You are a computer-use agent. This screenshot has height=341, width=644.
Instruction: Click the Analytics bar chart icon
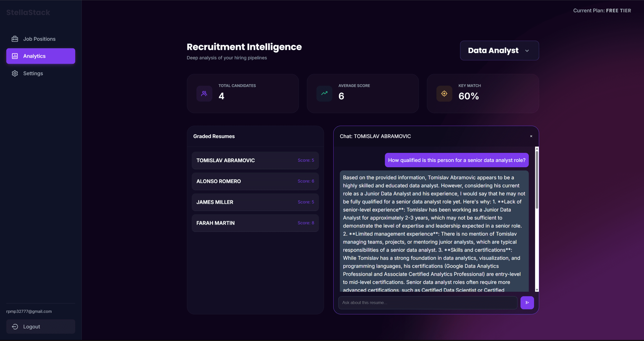pyautogui.click(x=15, y=56)
